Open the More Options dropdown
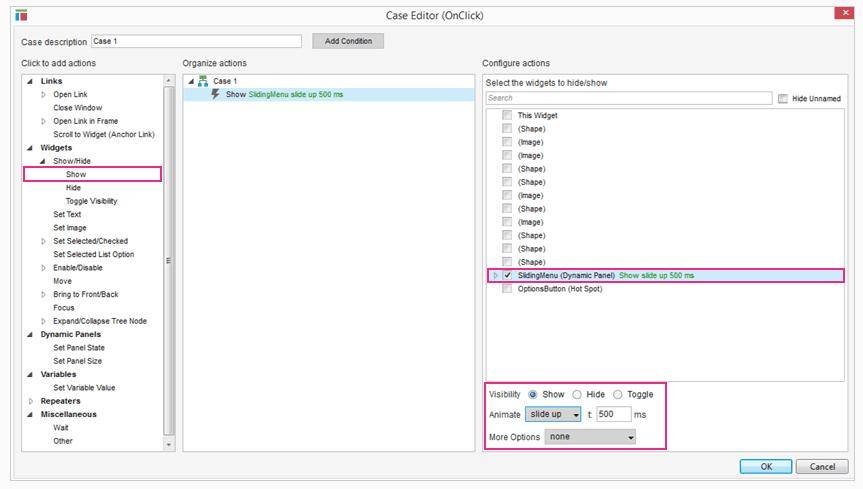 click(x=590, y=437)
